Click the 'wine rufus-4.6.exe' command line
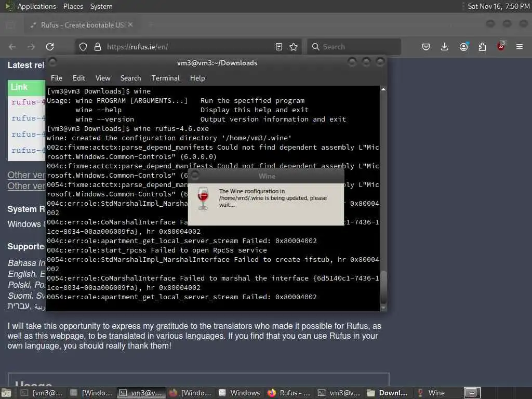The width and height of the screenshot is (532, 399). pos(171,129)
